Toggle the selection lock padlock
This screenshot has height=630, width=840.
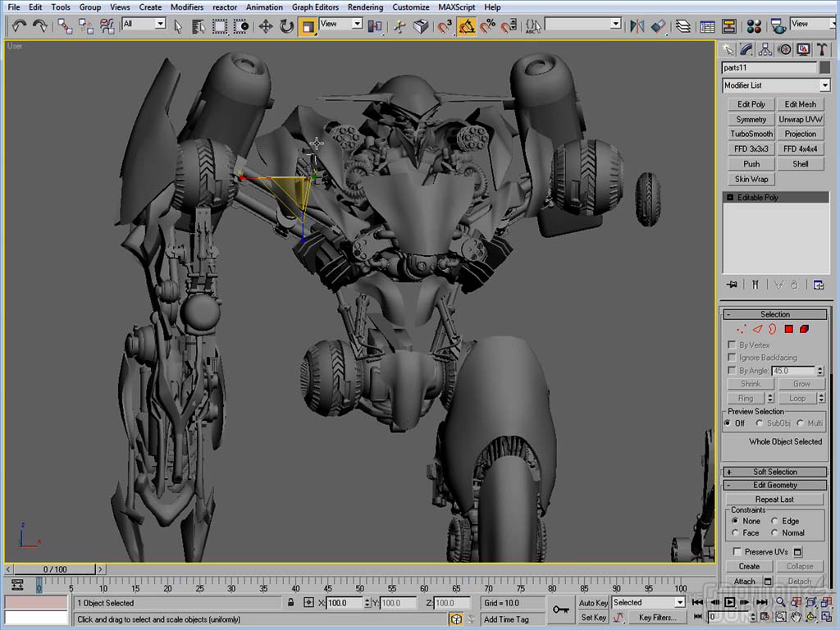(290, 603)
